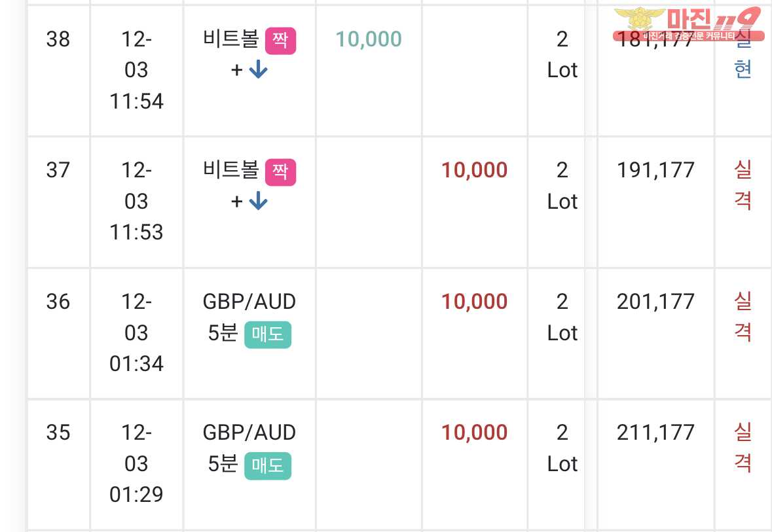This screenshot has height=532, width=772.
Task: Click the 마진119 logo watermark
Action: point(689,24)
